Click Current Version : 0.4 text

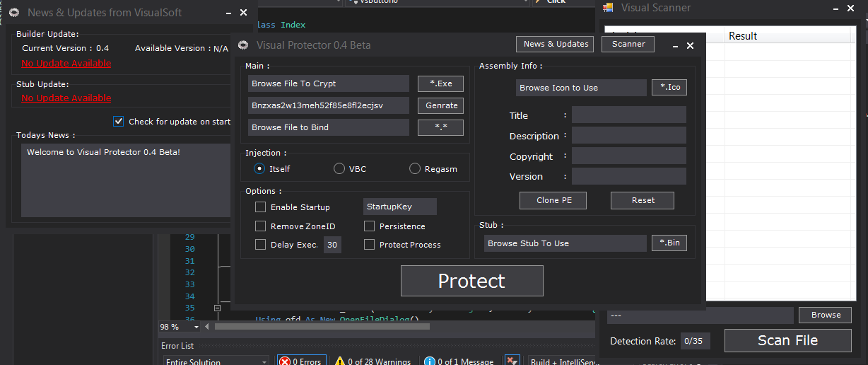click(x=66, y=49)
